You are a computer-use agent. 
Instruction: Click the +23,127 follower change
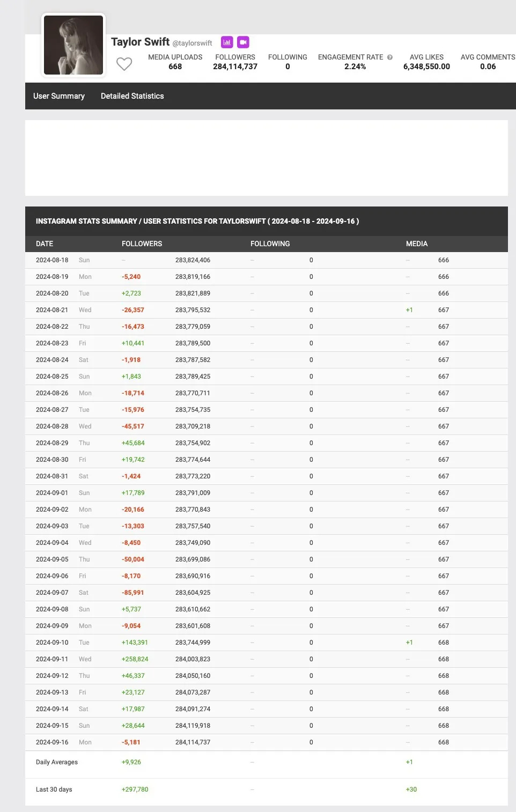133,692
